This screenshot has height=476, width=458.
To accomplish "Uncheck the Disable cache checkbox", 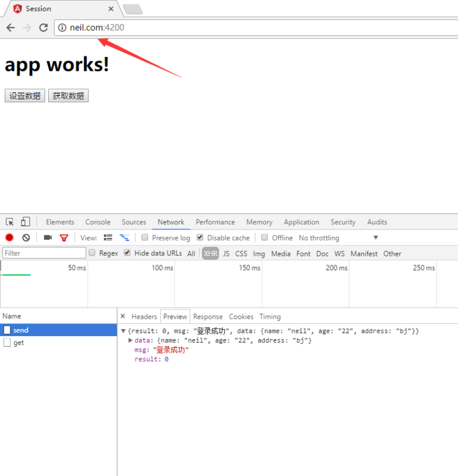I will [200, 237].
